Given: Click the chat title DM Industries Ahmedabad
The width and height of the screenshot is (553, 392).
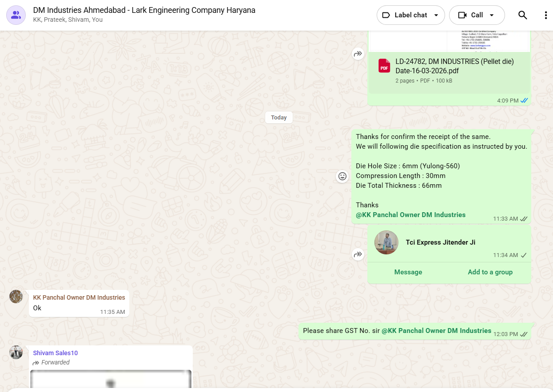Looking at the screenshot, I should coord(144,10).
